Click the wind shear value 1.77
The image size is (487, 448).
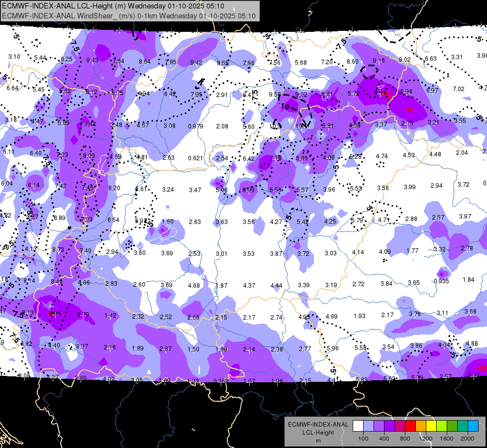pyautogui.click(x=412, y=250)
